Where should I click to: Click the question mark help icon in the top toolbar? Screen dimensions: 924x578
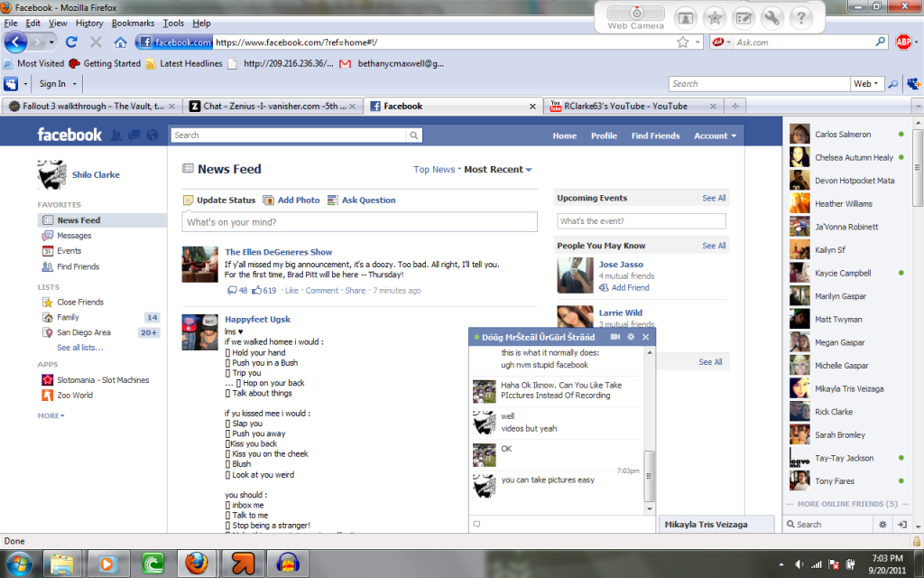(801, 18)
